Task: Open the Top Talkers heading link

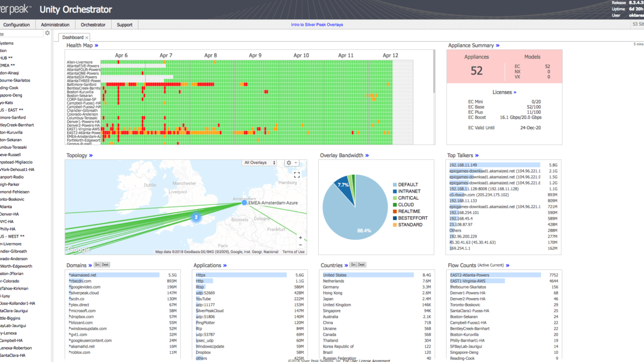Action: pyautogui.click(x=460, y=156)
